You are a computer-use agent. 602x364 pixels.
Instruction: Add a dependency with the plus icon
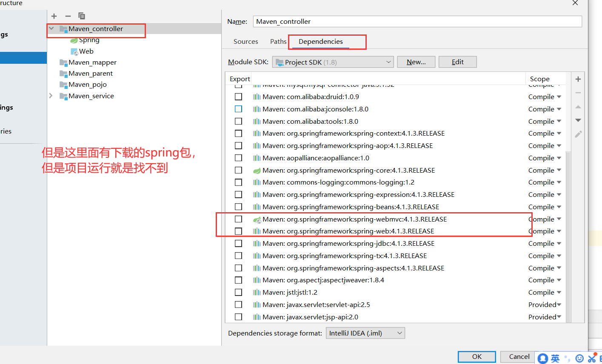point(578,79)
